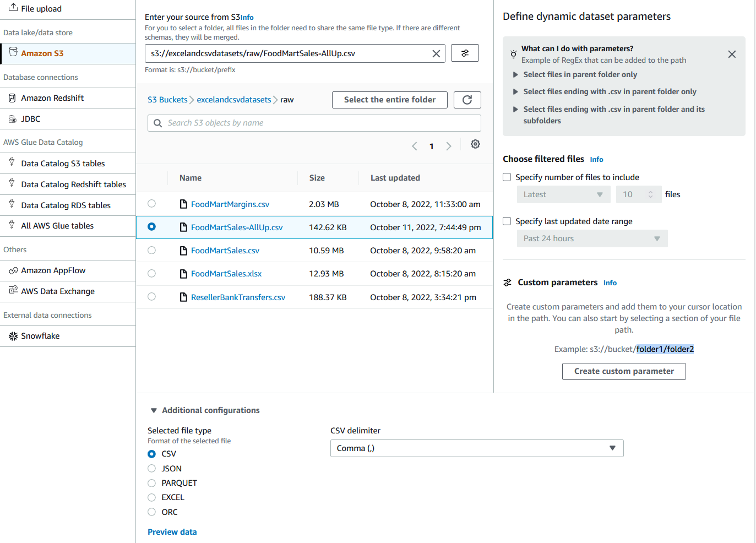Click the FoodMartSales.xlsx file icon

tap(183, 274)
